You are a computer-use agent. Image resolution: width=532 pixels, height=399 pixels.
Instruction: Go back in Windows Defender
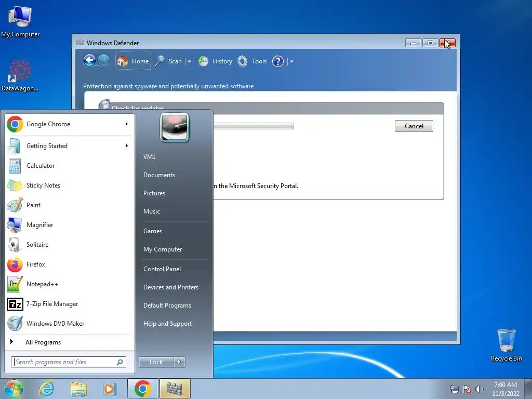point(89,61)
